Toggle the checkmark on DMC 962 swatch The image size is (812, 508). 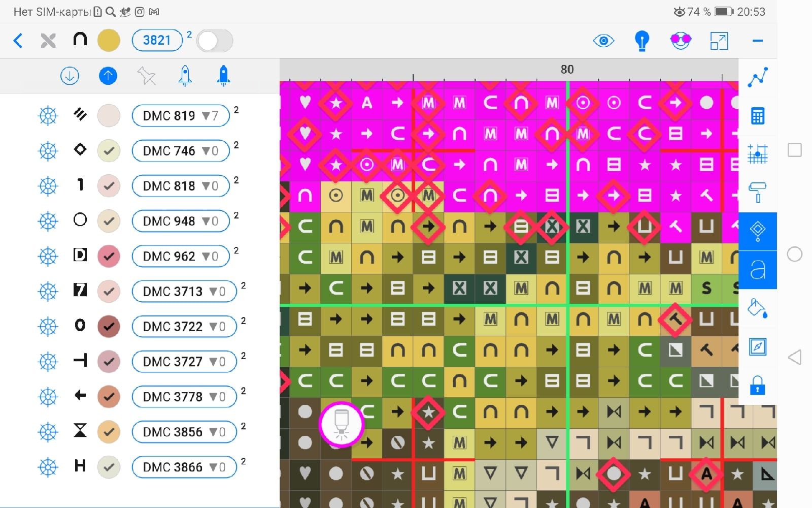(x=109, y=257)
